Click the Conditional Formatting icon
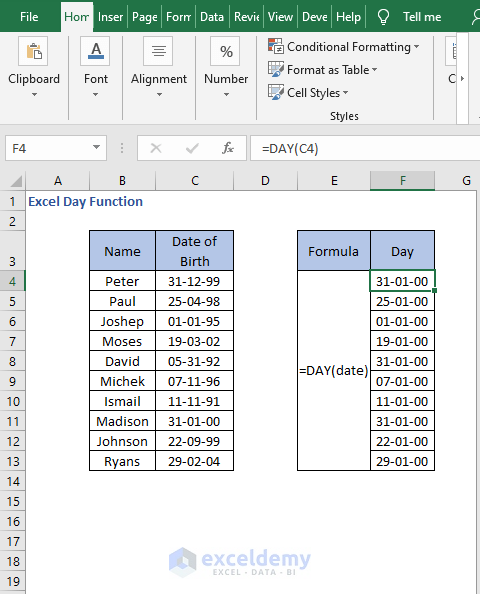480x594 pixels. coord(275,46)
